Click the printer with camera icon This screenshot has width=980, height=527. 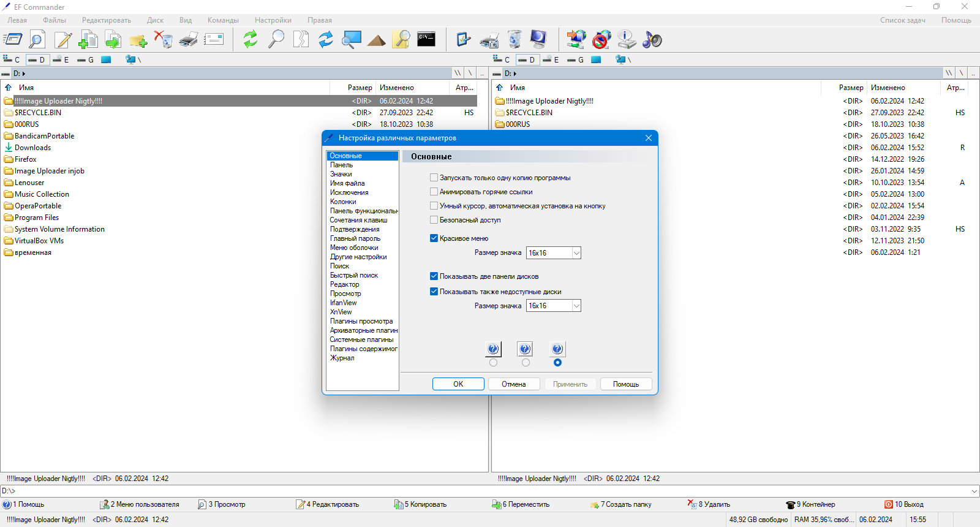tap(489, 40)
